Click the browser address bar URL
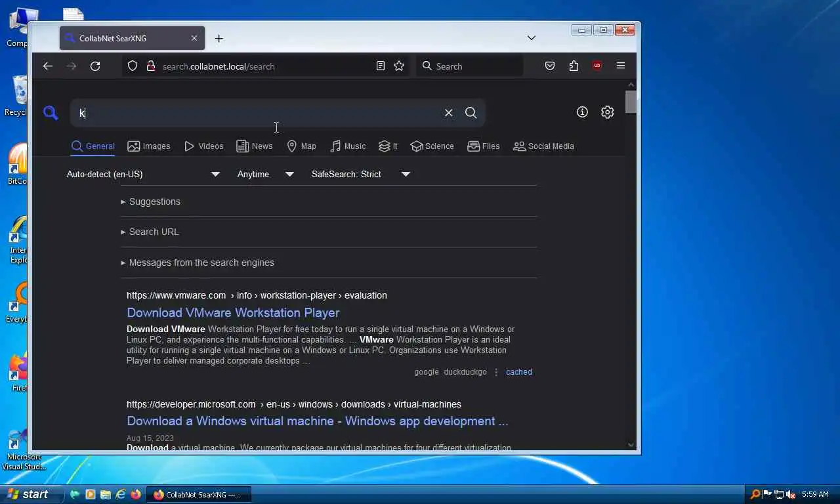 tap(219, 66)
